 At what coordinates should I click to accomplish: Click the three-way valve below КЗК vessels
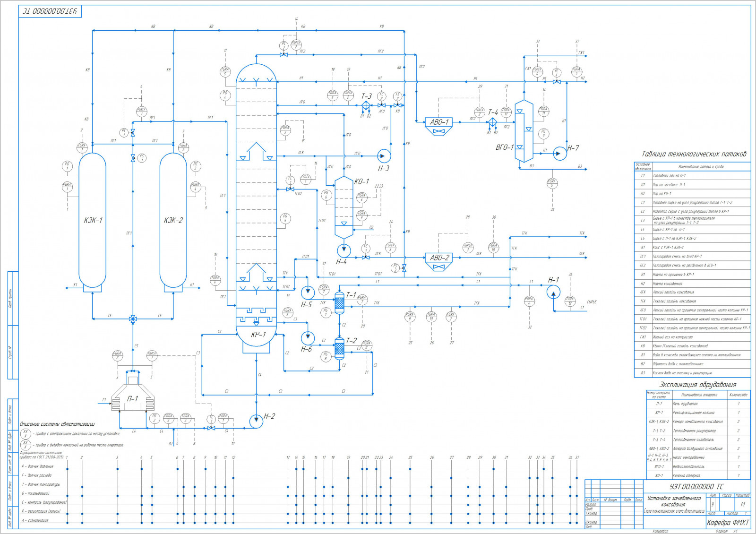click(x=133, y=319)
